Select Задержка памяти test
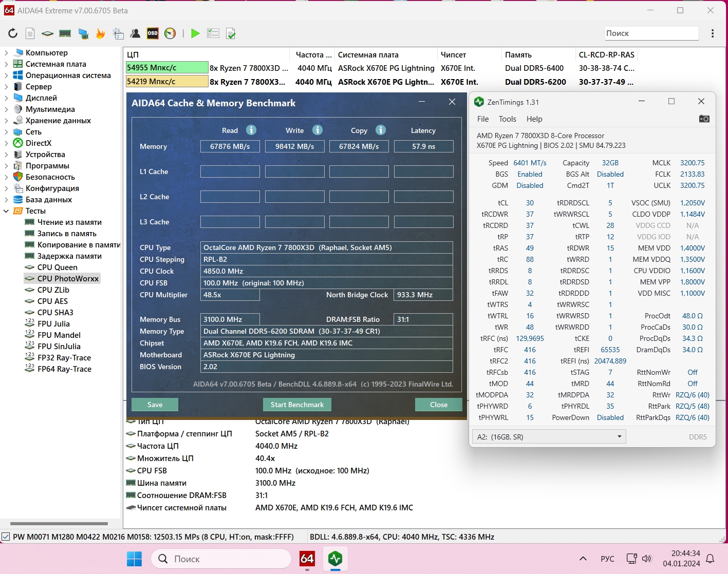The height and width of the screenshot is (574, 728). (x=69, y=256)
